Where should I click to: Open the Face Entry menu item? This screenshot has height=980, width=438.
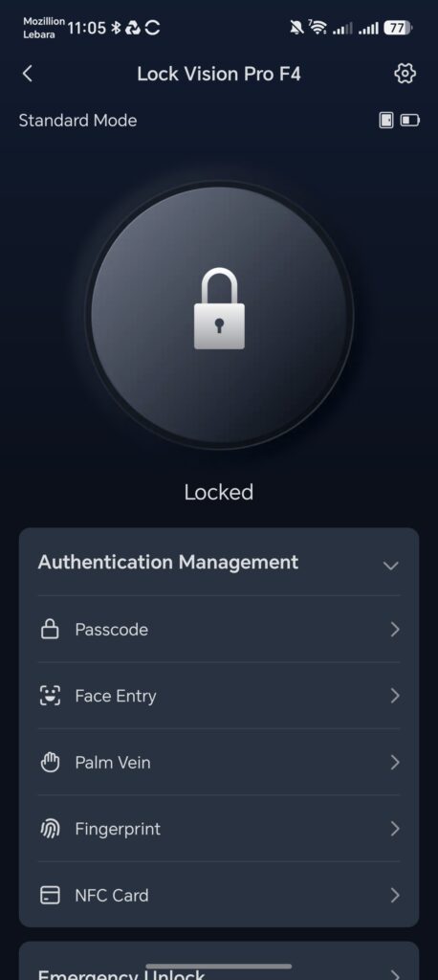pos(219,696)
